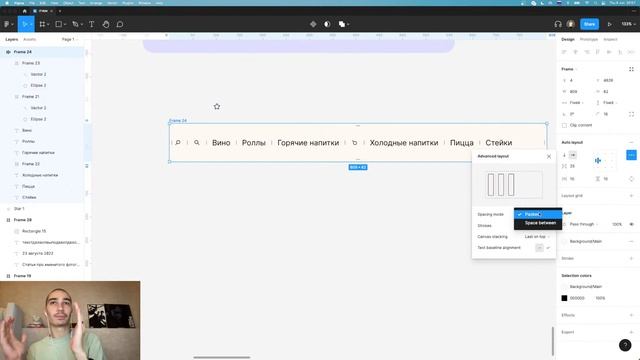Edit the item spacing value field

tap(575, 166)
